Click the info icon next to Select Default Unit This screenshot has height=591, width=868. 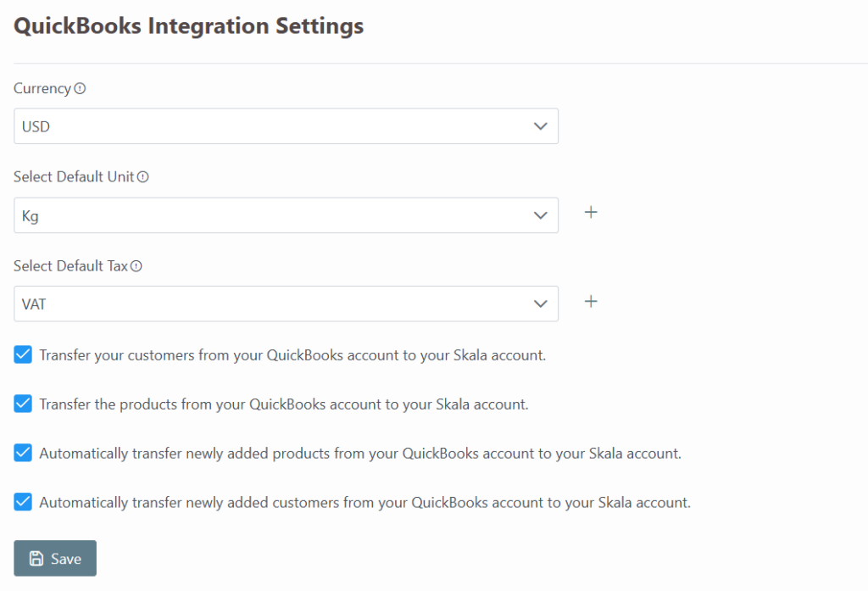[143, 177]
